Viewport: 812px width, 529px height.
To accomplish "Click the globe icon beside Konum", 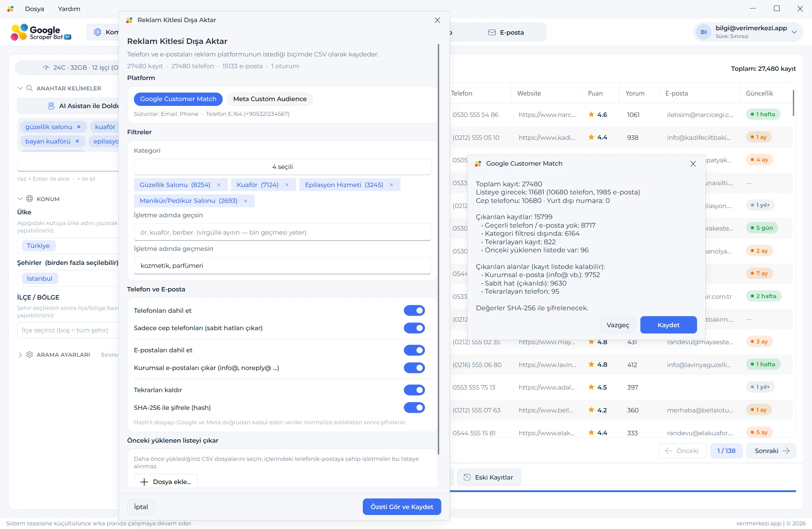I will tap(30, 199).
